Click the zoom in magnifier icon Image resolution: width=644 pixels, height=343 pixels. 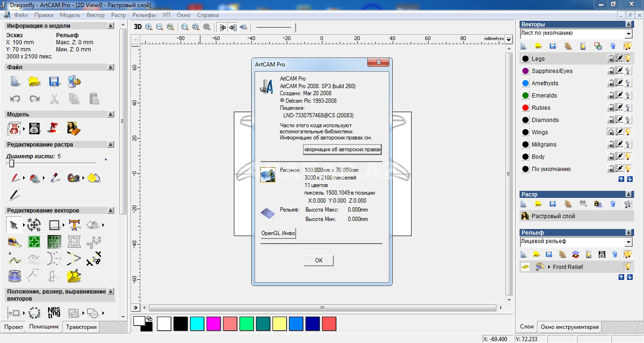click(149, 27)
